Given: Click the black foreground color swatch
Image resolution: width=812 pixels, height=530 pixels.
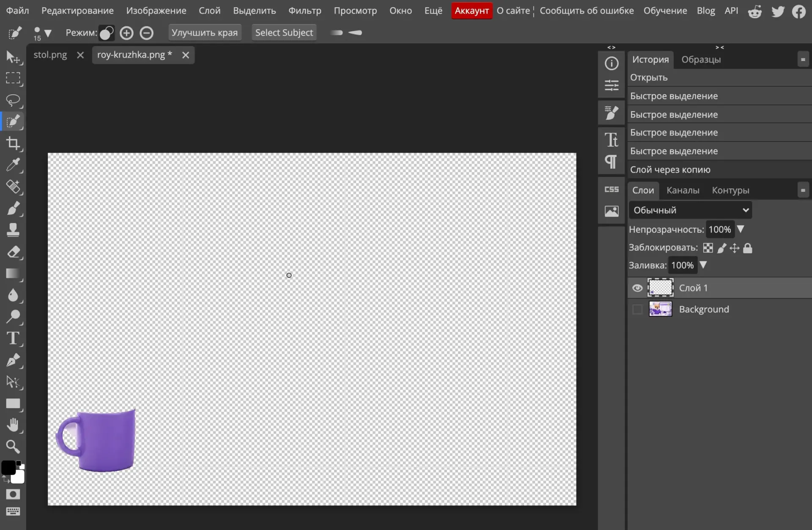Looking at the screenshot, I should coord(8,468).
